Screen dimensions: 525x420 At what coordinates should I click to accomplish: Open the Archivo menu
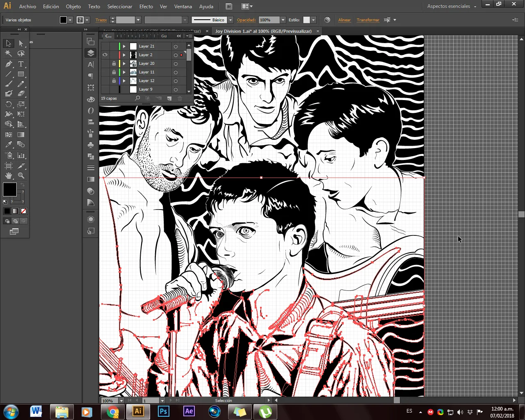[x=27, y=6]
